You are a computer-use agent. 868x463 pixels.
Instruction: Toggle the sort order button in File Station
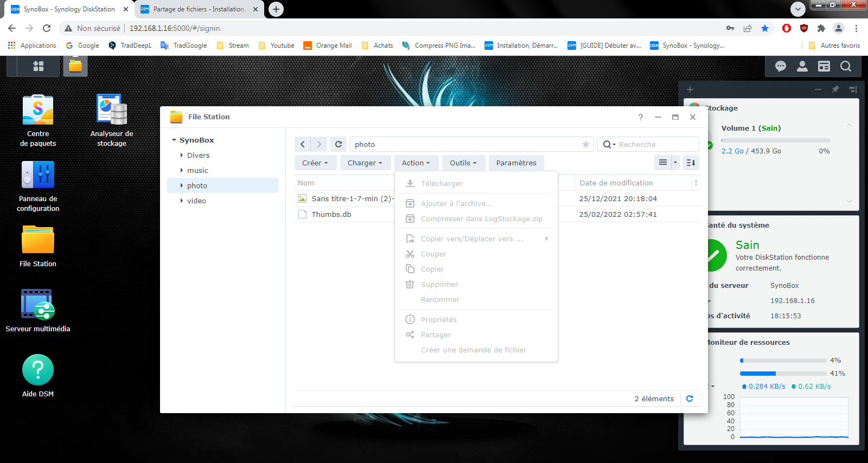click(x=691, y=163)
